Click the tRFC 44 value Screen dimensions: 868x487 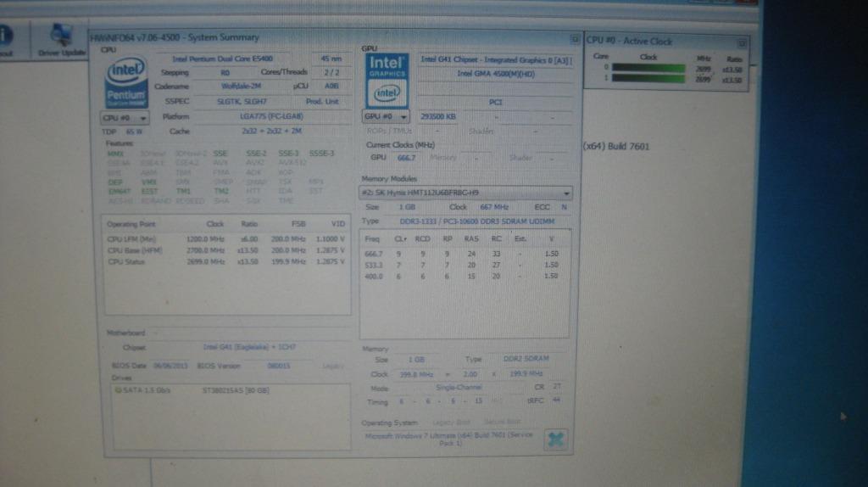point(556,400)
